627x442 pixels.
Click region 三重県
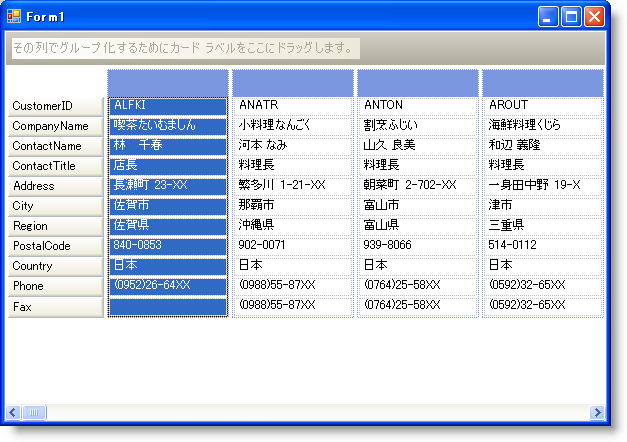coord(543,226)
